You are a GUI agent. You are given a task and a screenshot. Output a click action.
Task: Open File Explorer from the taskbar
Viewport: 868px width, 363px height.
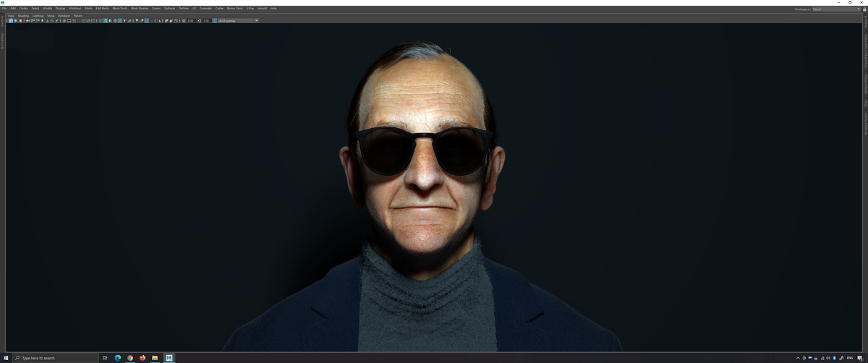(x=155, y=358)
